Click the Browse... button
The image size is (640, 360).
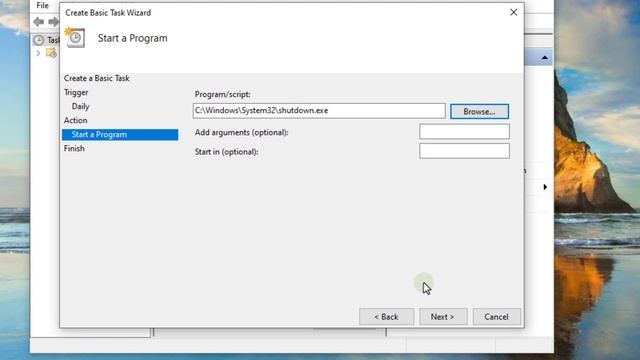point(479,111)
